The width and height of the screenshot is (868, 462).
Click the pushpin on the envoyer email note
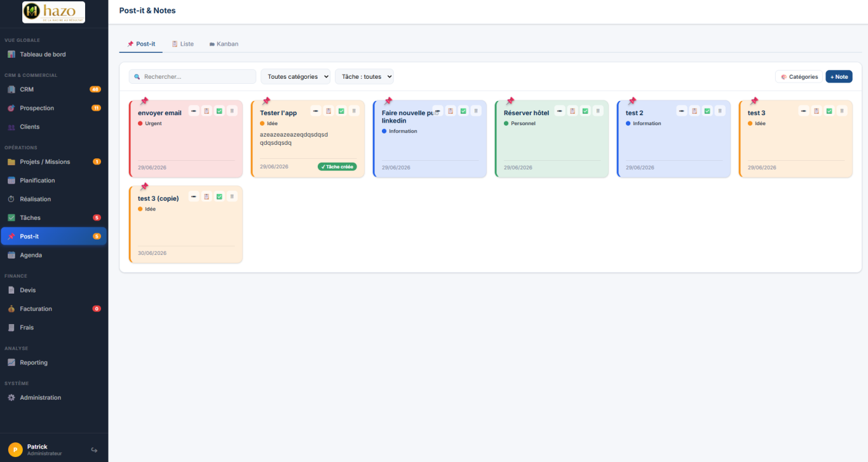tap(144, 101)
